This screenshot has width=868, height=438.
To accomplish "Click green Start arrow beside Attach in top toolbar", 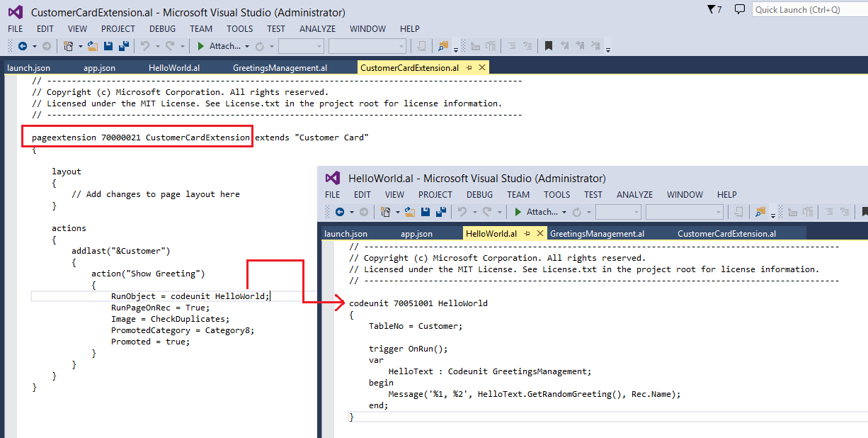I will point(201,46).
